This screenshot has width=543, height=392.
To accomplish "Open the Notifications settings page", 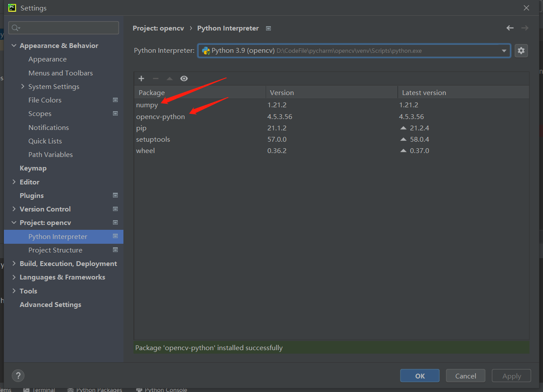I will [x=49, y=127].
